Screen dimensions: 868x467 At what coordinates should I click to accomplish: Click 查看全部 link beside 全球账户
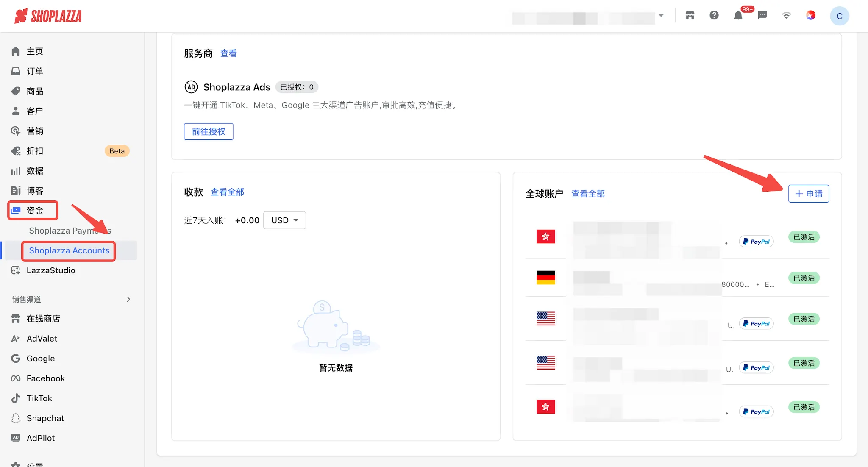coord(588,194)
